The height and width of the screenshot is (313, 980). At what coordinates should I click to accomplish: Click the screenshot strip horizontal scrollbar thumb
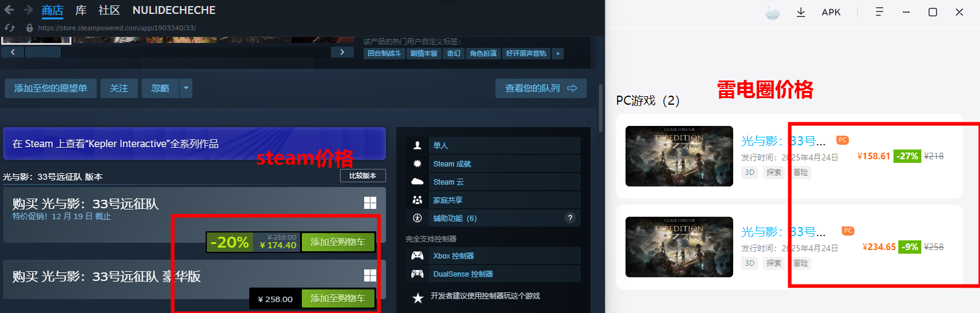(x=43, y=52)
